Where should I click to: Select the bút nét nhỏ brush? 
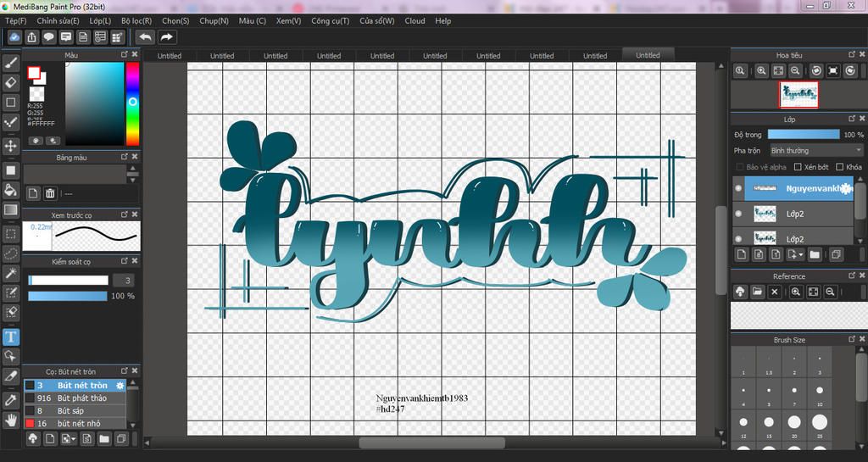point(75,423)
